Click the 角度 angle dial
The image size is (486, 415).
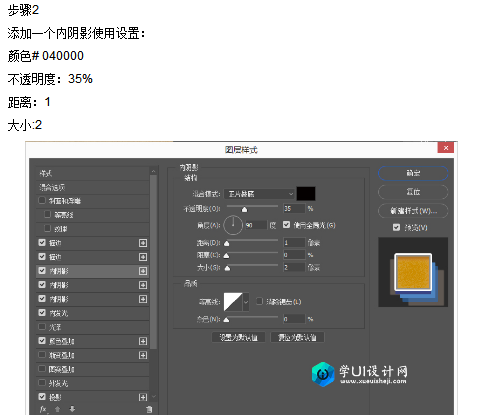tap(233, 225)
